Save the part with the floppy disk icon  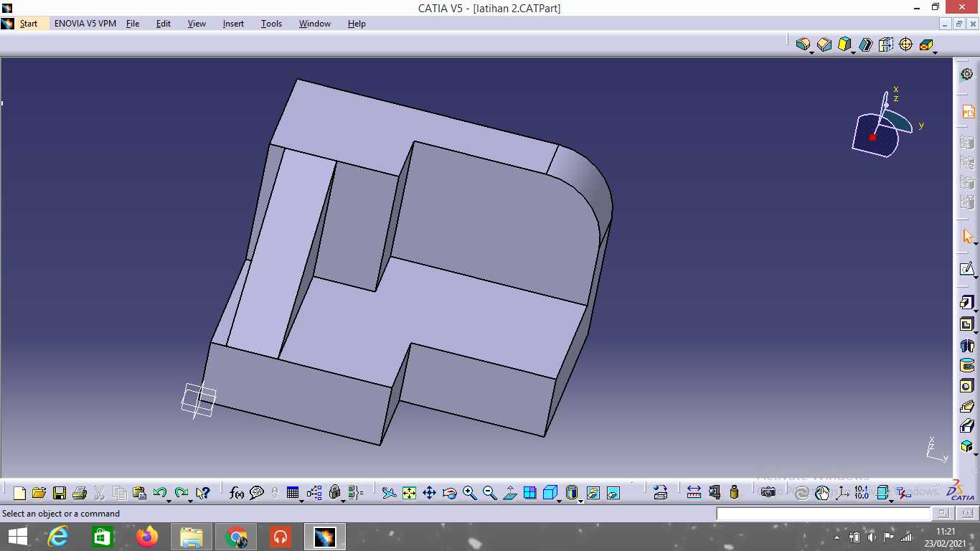tap(60, 493)
